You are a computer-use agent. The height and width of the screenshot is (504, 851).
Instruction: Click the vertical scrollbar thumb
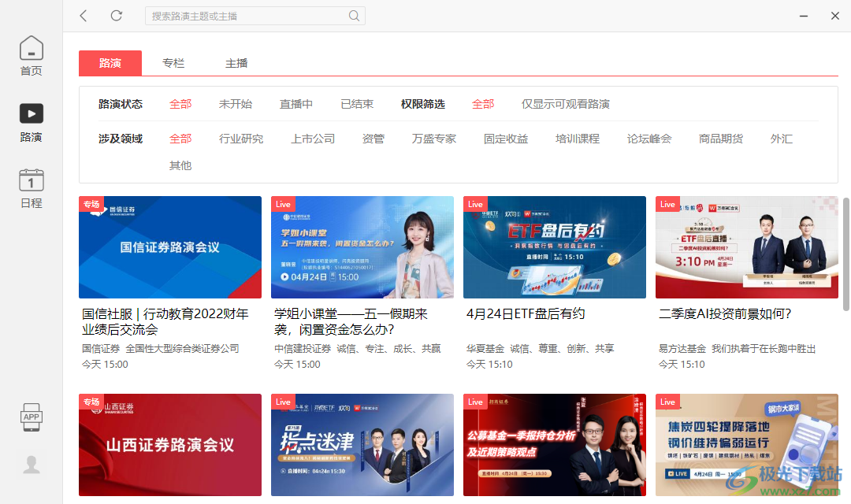click(x=846, y=254)
